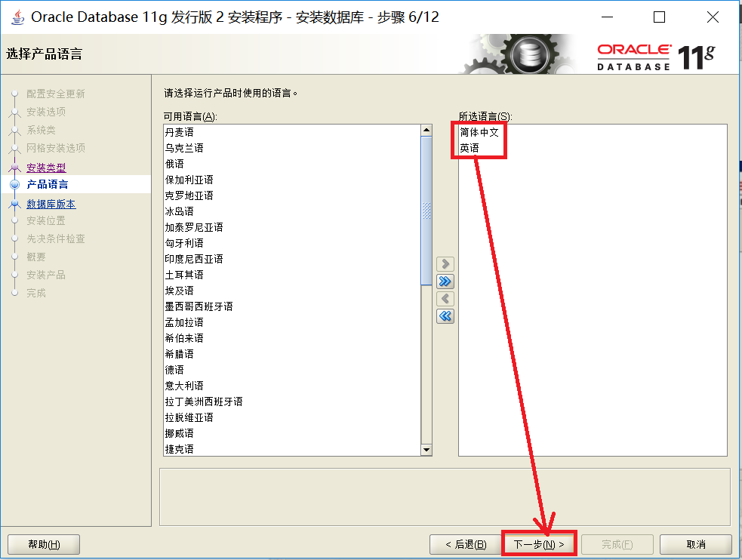Select 冰岛语 in available languages
This screenshot has width=742, height=560.
[292, 211]
